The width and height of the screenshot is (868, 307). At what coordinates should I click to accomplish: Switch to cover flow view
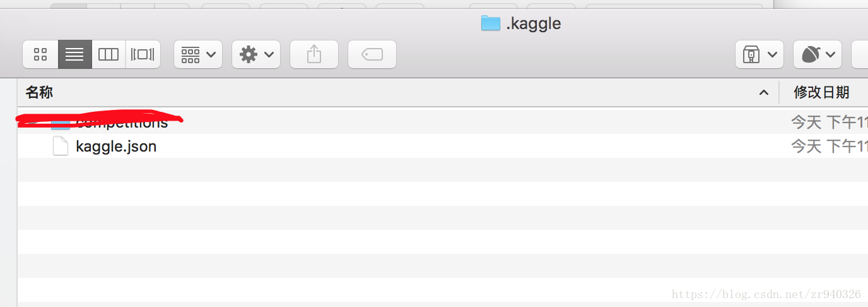pos(143,54)
